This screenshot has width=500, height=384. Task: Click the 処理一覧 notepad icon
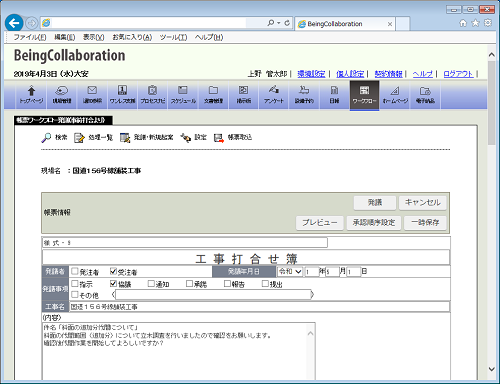coord(79,137)
